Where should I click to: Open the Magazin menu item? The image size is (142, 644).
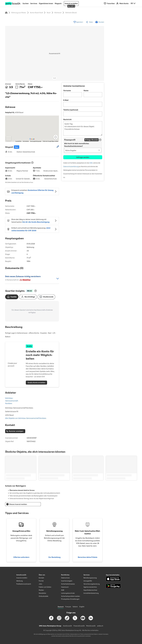coord(58,4)
